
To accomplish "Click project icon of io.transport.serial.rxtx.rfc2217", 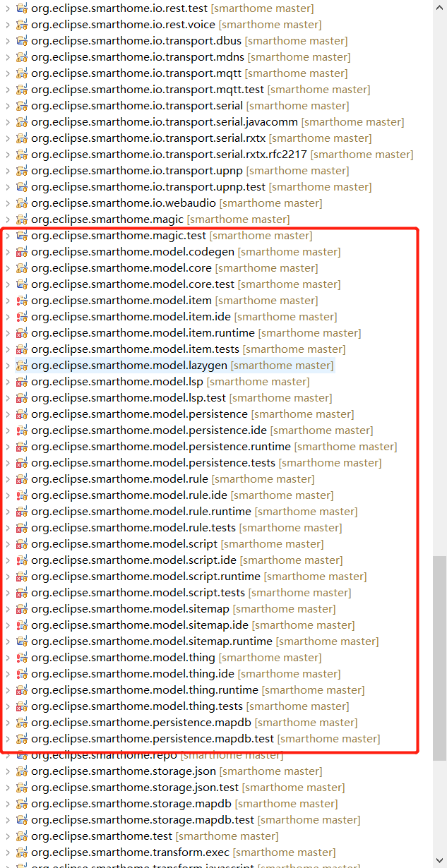I will 22,155.
